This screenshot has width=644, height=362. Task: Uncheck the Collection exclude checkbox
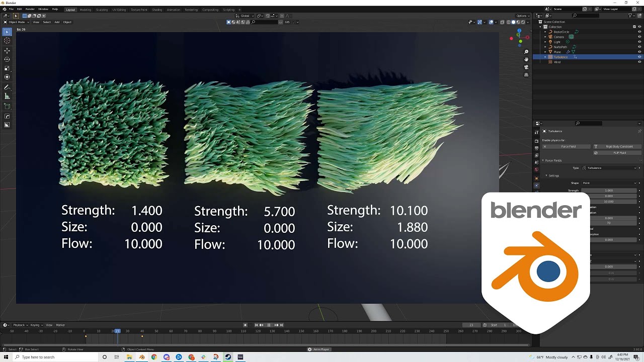[x=634, y=27]
